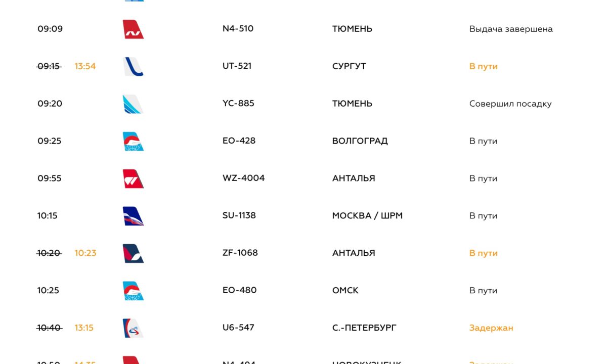Viewport: 607px width, 364px height.
Task: Click the red tail logo for WZ-4004
Action: 134,179
